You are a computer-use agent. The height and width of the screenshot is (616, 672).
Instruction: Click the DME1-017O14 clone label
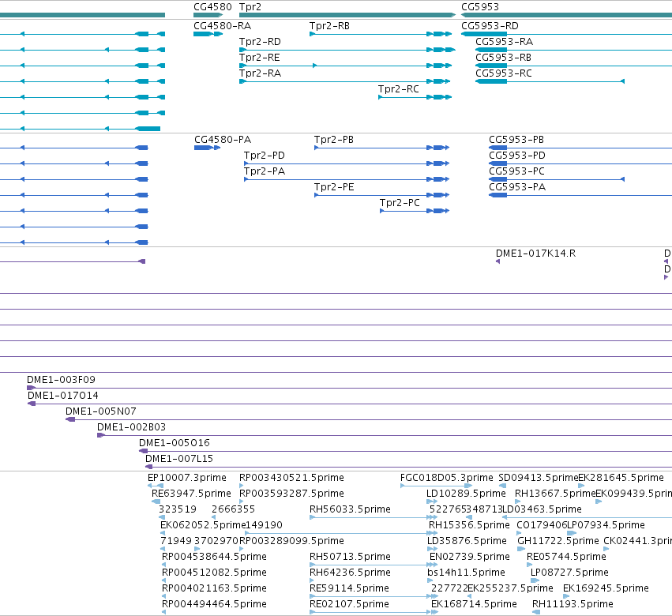(x=63, y=396)
